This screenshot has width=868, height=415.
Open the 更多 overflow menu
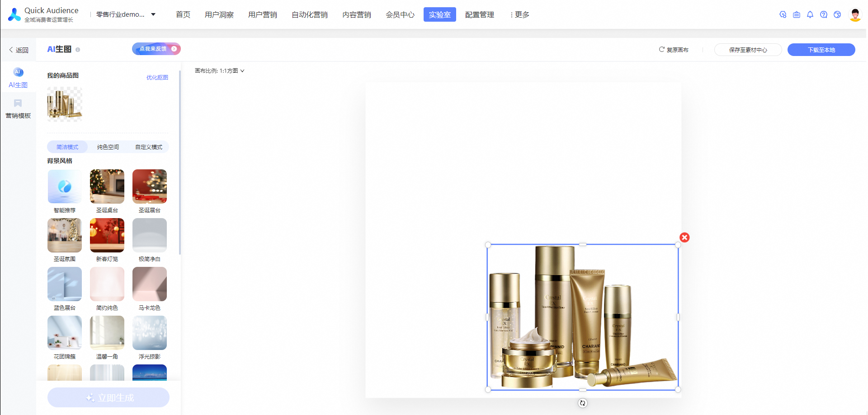click(520, 14)
